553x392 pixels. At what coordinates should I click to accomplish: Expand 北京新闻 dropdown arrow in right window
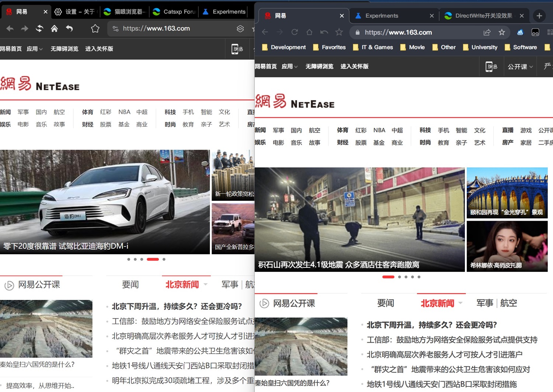pos(460,303)
